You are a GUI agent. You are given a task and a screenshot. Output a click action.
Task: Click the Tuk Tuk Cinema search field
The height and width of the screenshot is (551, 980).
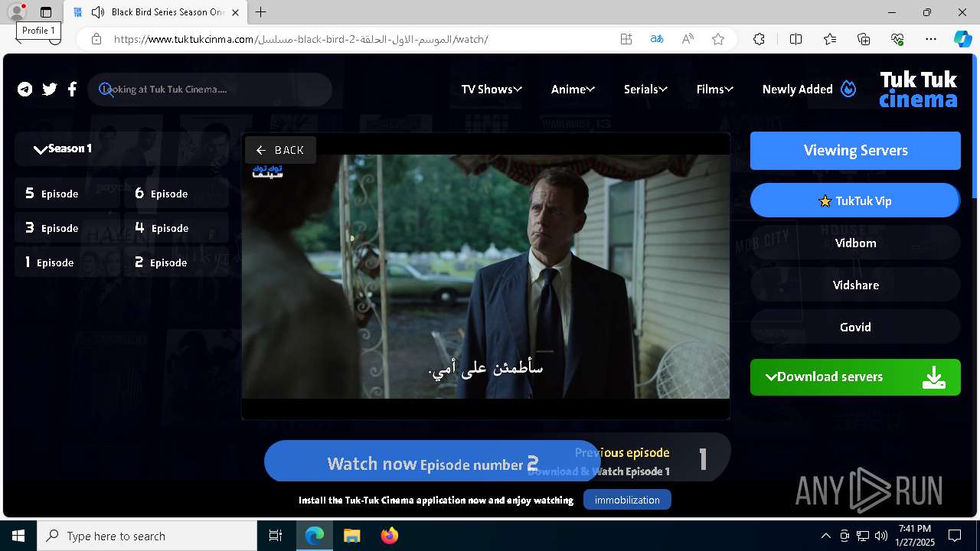[x=209, y=90]
